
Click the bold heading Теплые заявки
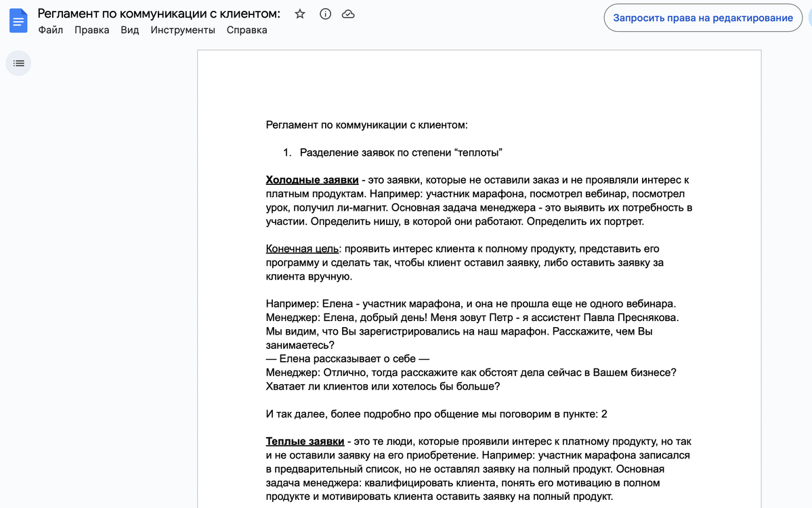305,442
